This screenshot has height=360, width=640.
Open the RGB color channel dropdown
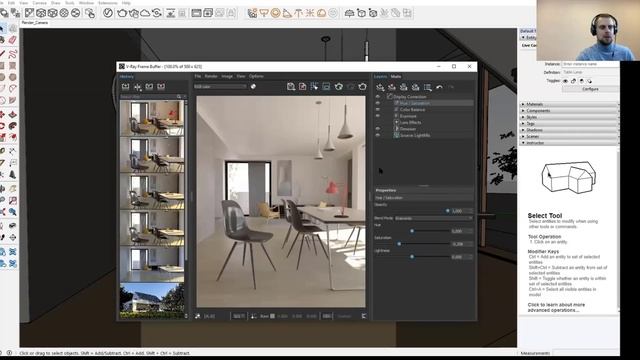pyautogui.click(x=220, y=87)
